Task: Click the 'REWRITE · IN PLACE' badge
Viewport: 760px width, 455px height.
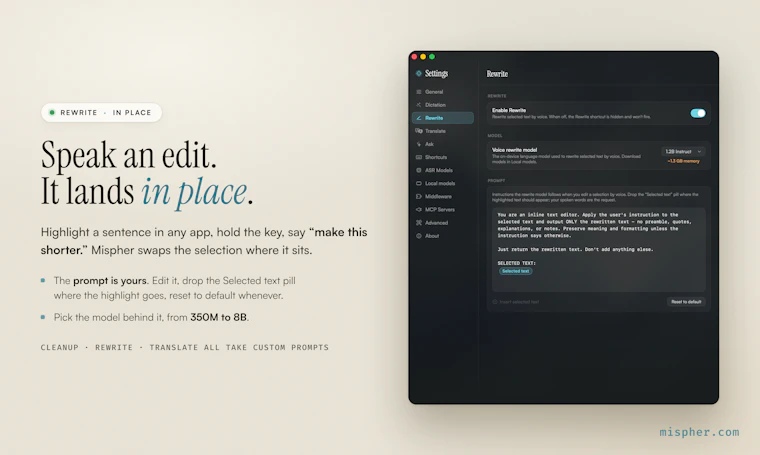Action: (x=101, y=112)
